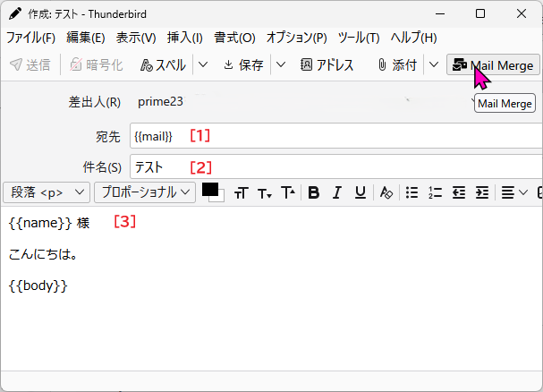Click the smaller font size icon
Viewport: 543px width, 392px height.
(265, 192)
